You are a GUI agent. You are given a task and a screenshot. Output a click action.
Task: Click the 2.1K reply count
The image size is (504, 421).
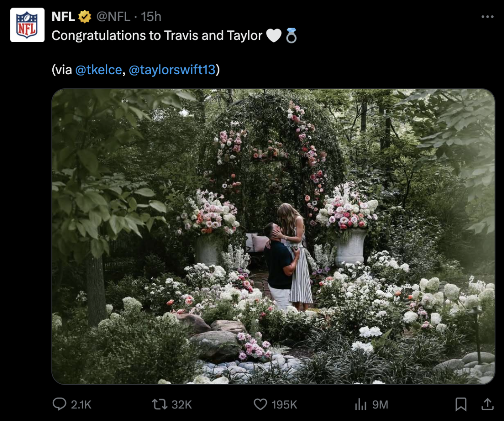[x=81, y=404]
